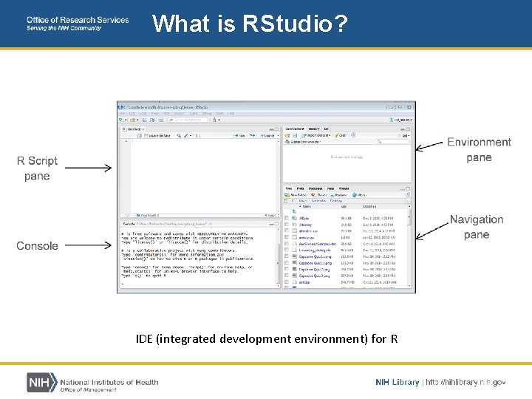This screenshot has height=399, width=532.
Task: Tick the select-all checkbox in Files breadcrumb bar
Action: (286, 201)
